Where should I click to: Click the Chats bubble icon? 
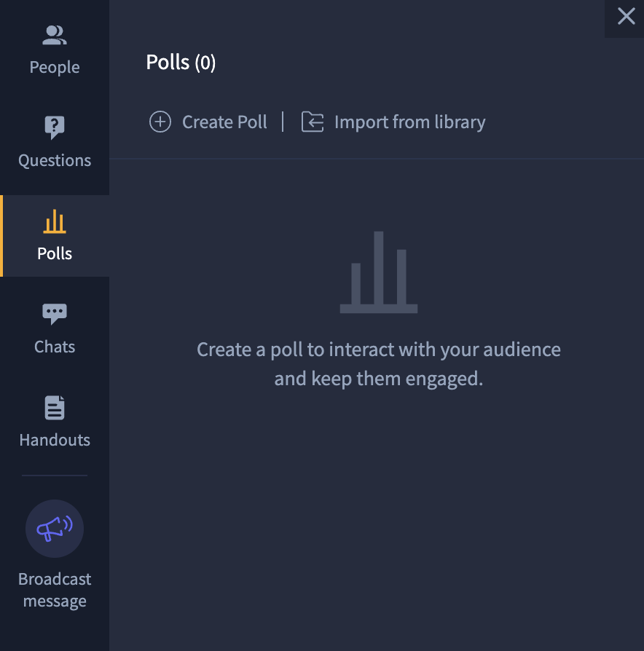click(55, 314)
